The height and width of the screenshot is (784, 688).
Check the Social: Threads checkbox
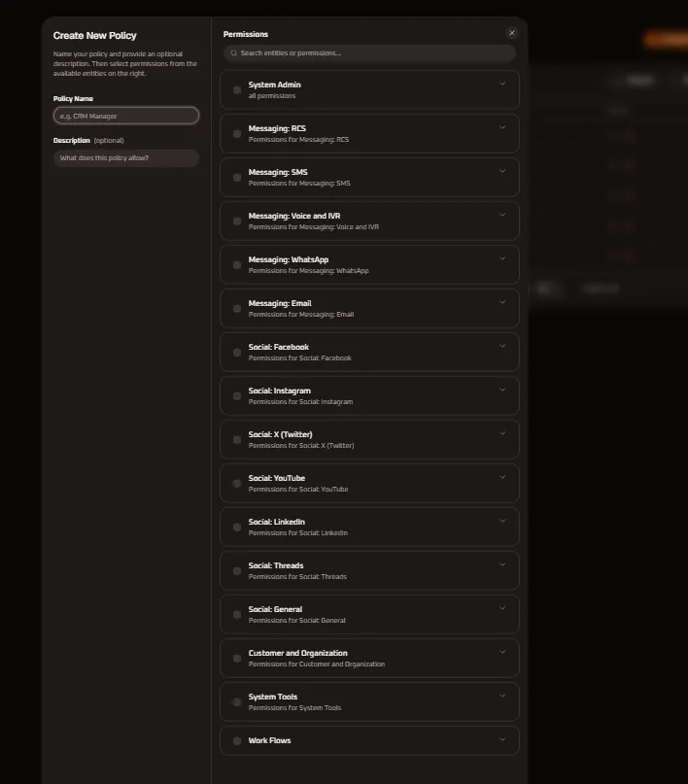tap(237, 571)
